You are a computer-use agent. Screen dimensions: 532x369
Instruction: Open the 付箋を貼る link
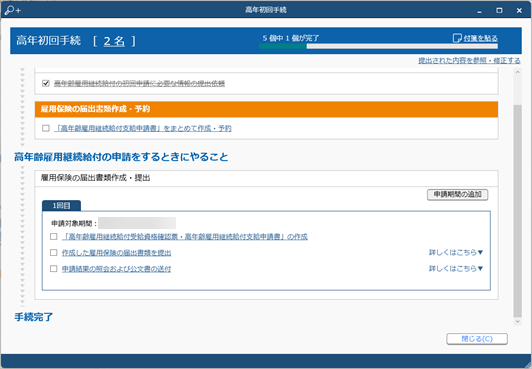(x=480, y=38)
